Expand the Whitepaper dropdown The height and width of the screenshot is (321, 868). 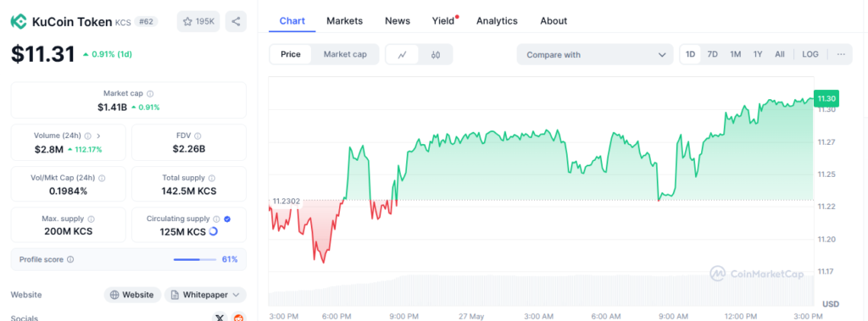pyautogui.click(x=205, y=295)
